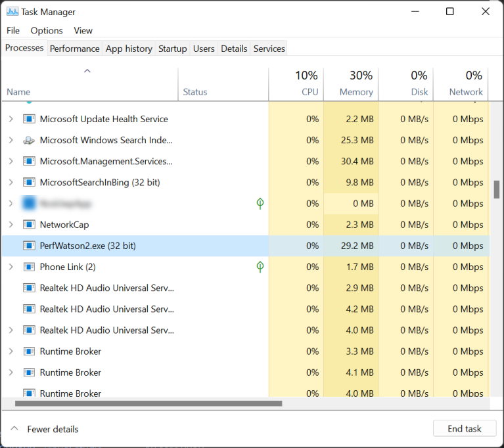
Task: Switch to the Details tab
Action: pos(234,49)
